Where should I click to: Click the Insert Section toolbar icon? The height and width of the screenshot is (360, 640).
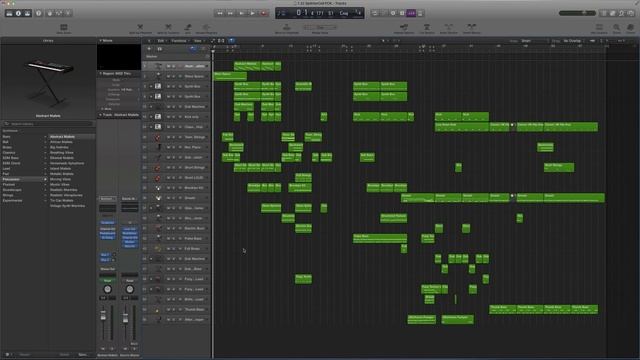(449, 29)
